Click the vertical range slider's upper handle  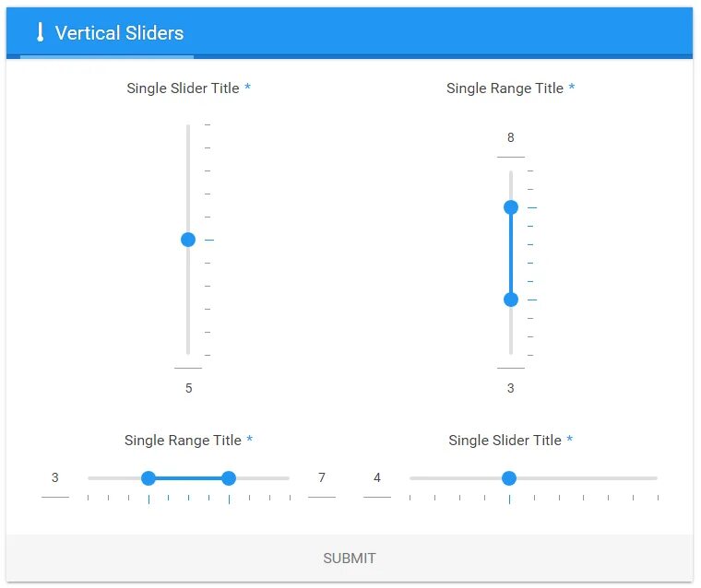click(511, 207)
